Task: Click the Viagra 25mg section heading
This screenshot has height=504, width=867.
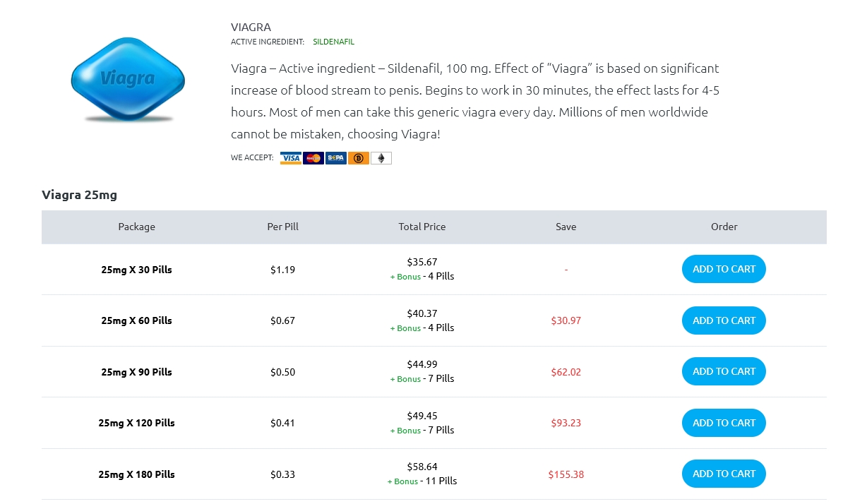Action: (x=79, y=195)
